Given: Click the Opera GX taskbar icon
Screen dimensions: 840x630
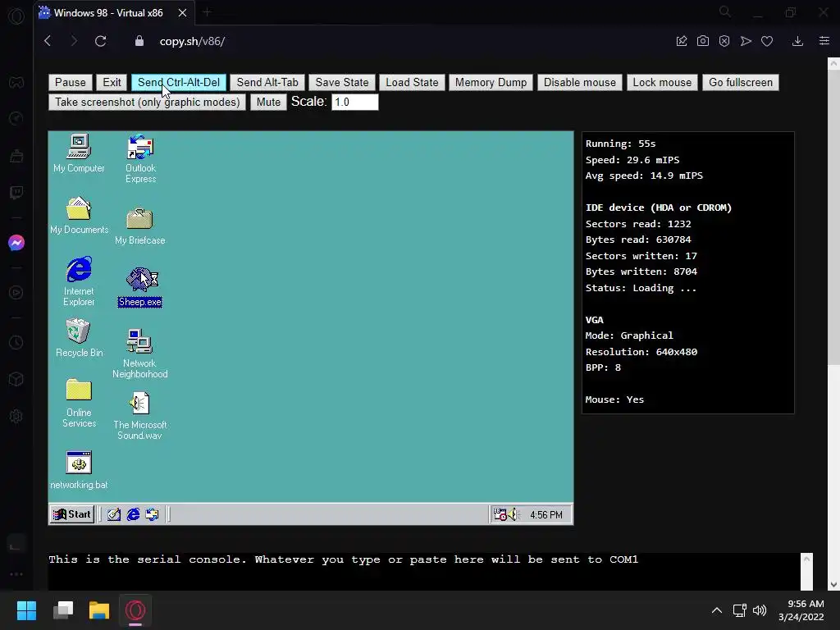Looking at the screenshot, I should click(135, 610).
